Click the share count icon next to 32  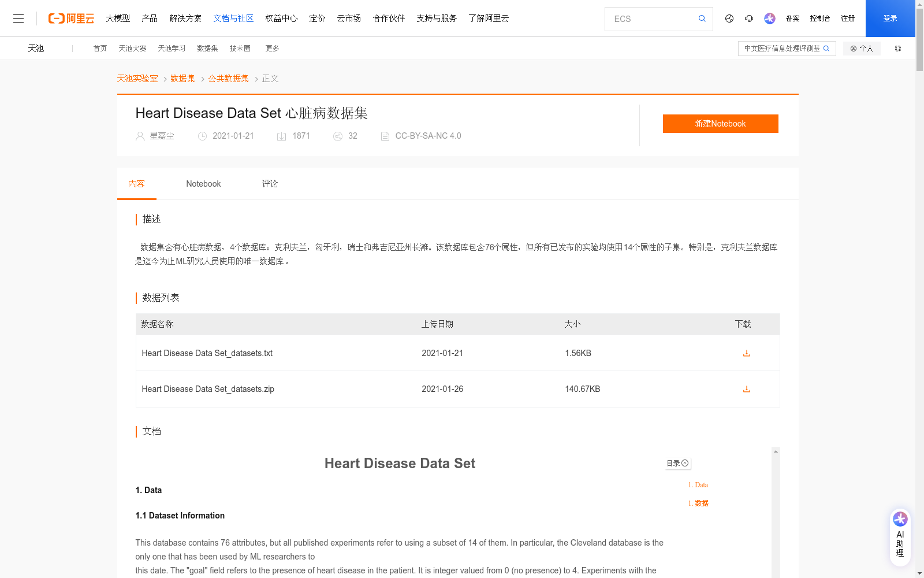(x=338, y=136)
